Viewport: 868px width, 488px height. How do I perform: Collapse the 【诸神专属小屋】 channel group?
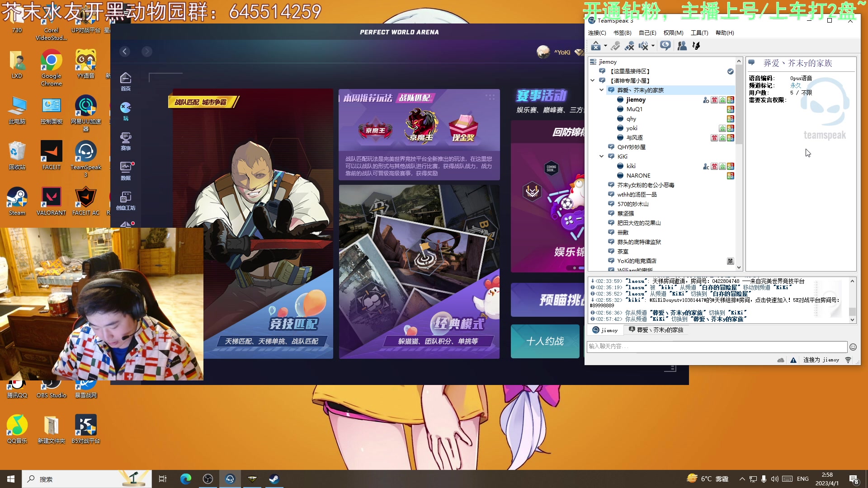593,80
